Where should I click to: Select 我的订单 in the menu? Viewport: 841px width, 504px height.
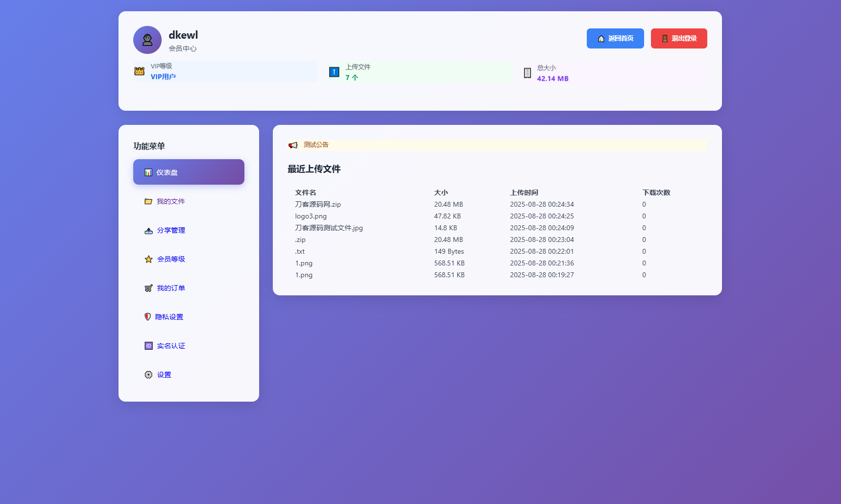[170, 288]
